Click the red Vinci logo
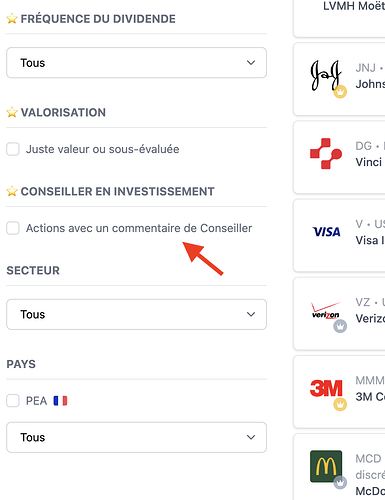 (326, 154)
